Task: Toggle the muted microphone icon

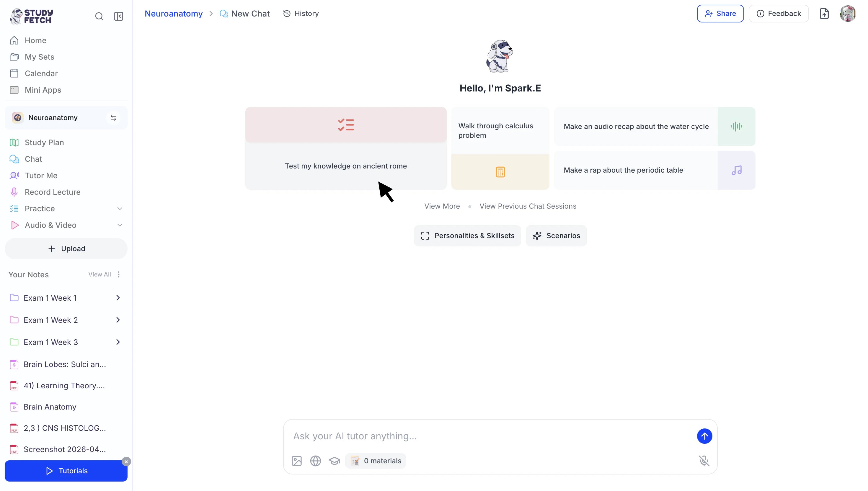Action: click(x=704, y=461)
